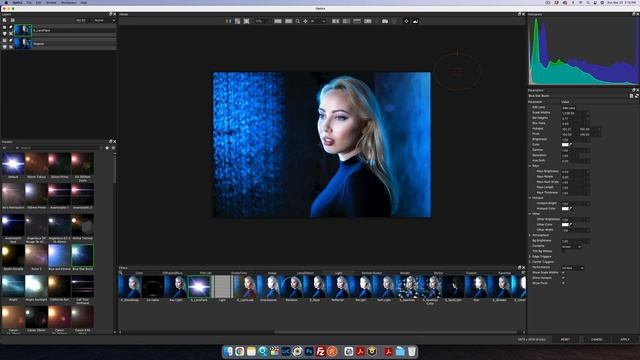The width and height of the screenshot is (640, 360).
Task: Click the Rays Length value field
Action: click(x=576, y=187)
